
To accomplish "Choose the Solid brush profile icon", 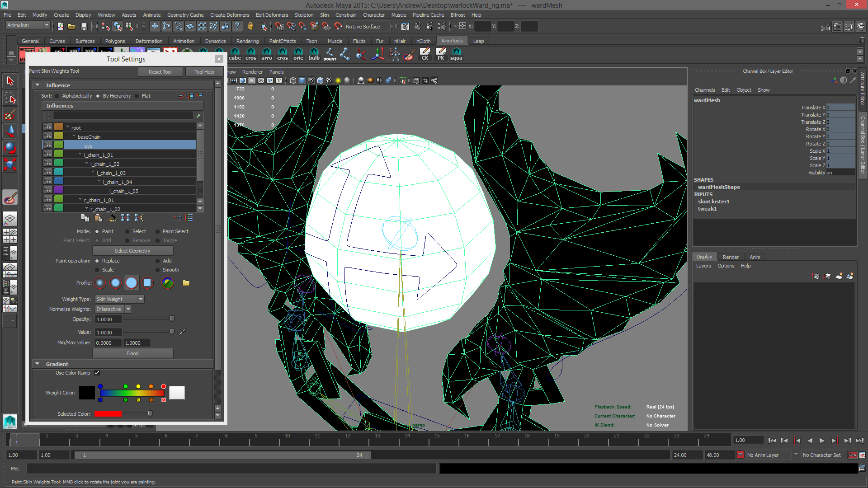I will [132, 283].
